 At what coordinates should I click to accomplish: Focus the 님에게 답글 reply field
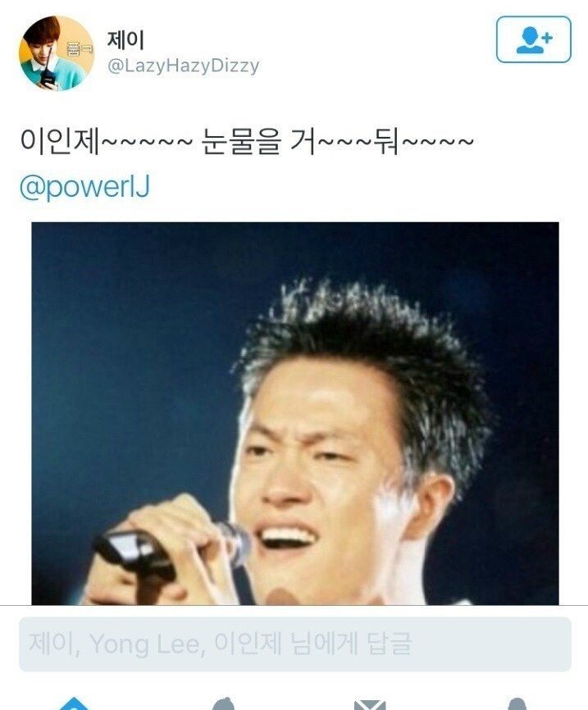tap(295, 644)
